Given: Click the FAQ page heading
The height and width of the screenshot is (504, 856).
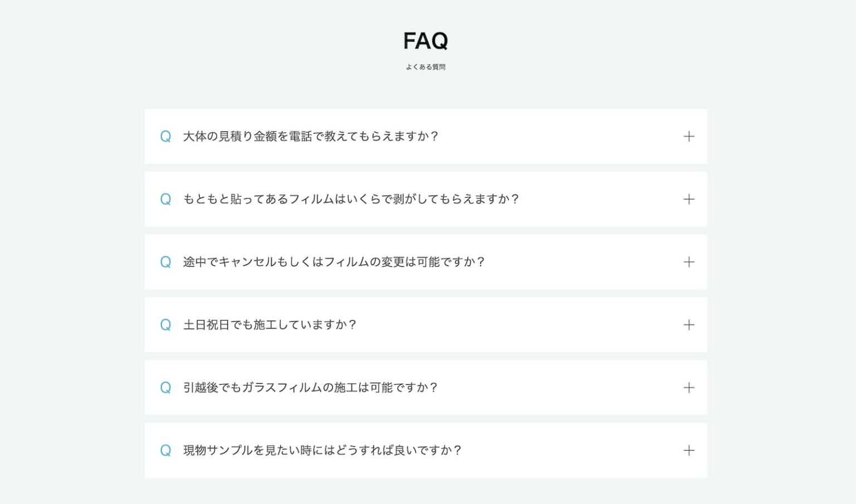Looking at the screenshot, I should tap(425, 41).
